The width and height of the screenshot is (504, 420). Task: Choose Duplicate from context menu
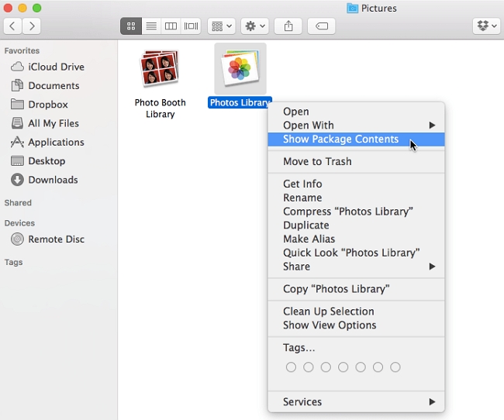(356, 225)
